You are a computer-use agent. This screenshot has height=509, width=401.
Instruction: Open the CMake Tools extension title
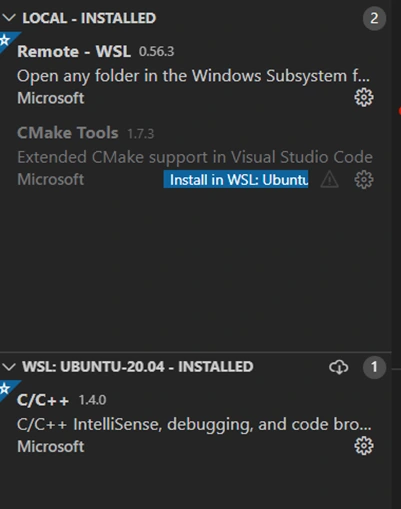point(68,133)
